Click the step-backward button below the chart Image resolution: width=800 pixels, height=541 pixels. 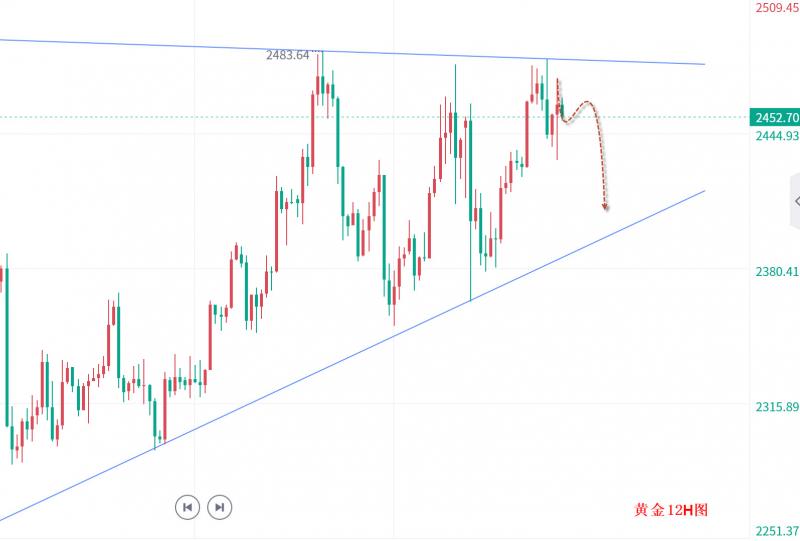click(186, 507)
